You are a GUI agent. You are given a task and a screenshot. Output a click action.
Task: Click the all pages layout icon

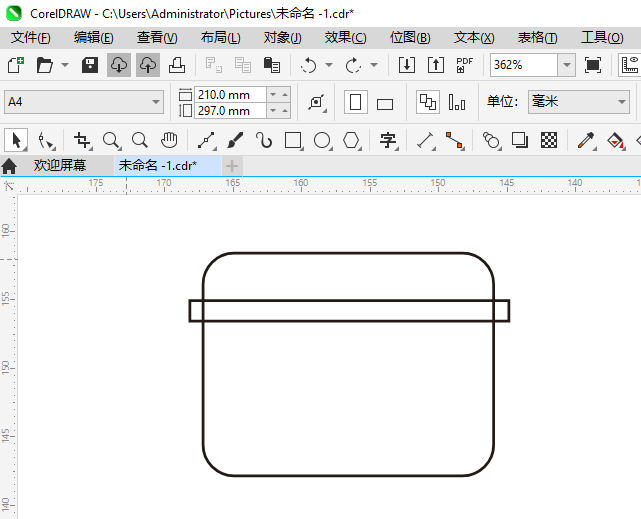428,102
